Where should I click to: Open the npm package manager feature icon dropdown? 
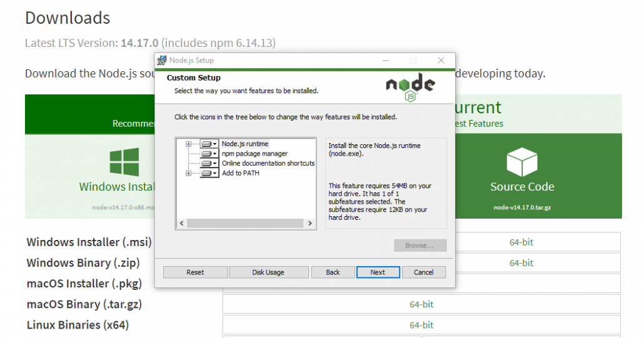(215, 154)
